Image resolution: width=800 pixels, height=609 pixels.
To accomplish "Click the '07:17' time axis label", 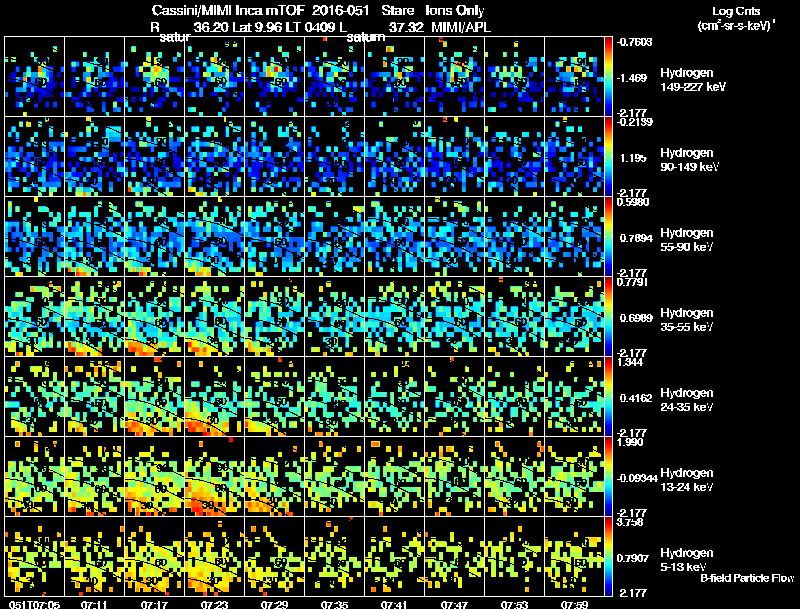I will tap(154, 605).
